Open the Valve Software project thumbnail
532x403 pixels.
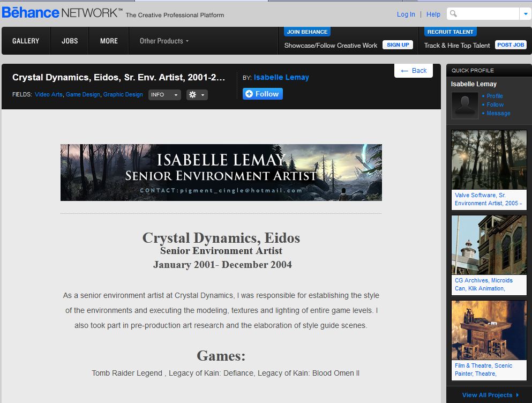[x=489, y=160]
